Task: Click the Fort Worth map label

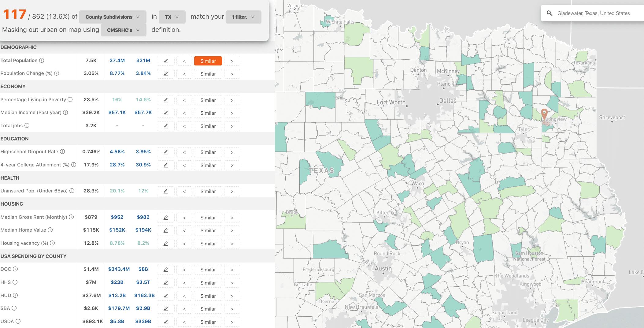Action: click(x=391, y=102)
